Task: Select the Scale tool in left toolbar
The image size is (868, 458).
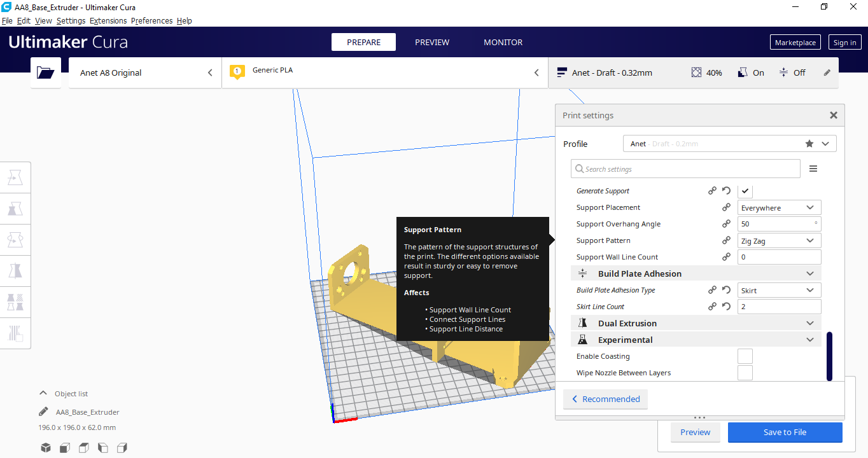Action: coord(15,209)
